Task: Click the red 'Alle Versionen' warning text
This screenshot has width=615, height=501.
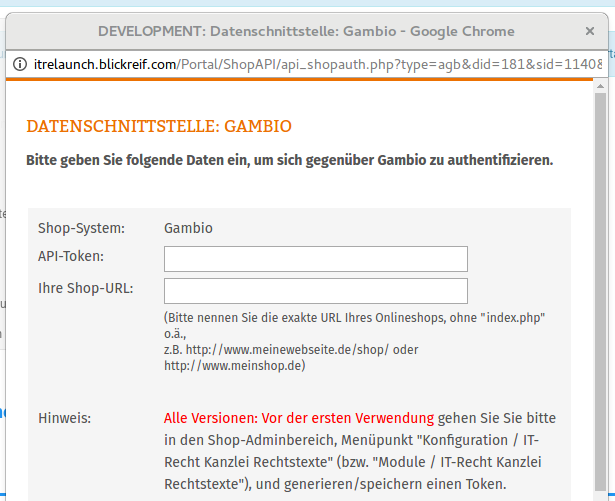Action: [298, 418]
